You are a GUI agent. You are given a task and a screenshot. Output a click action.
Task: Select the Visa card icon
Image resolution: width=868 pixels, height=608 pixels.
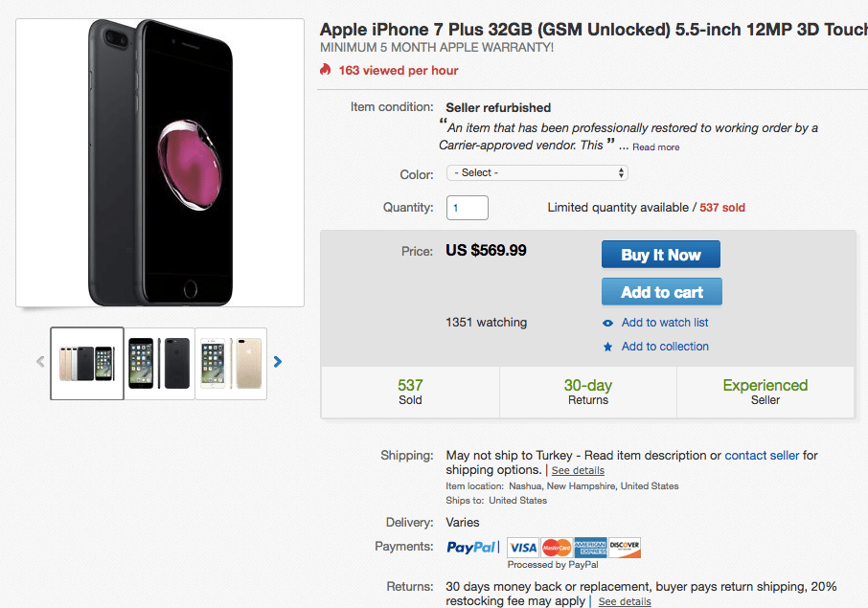pyautogui.click(x=522, y=547)
